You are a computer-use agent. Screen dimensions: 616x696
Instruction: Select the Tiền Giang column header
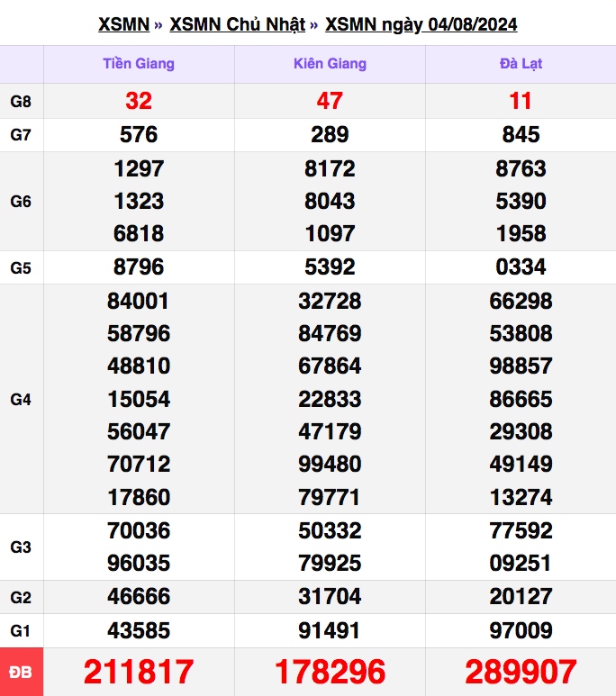139,64
